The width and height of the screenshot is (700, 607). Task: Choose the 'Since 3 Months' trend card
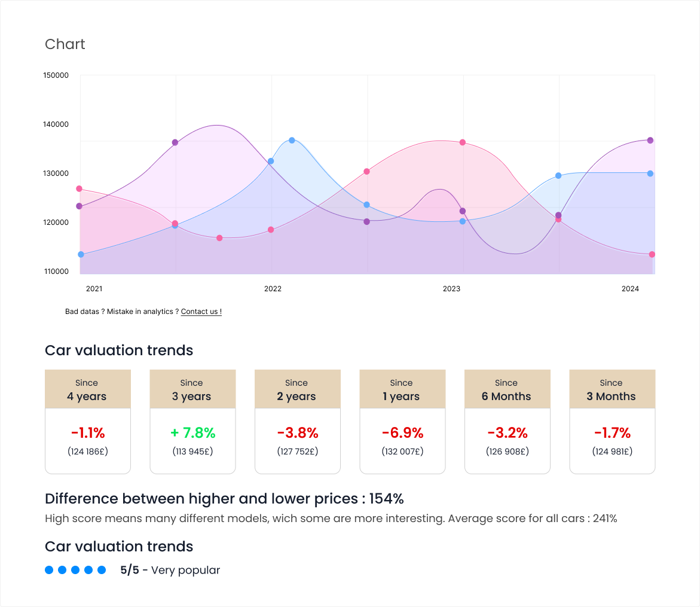pyautogui.click(x=612, y=421)
